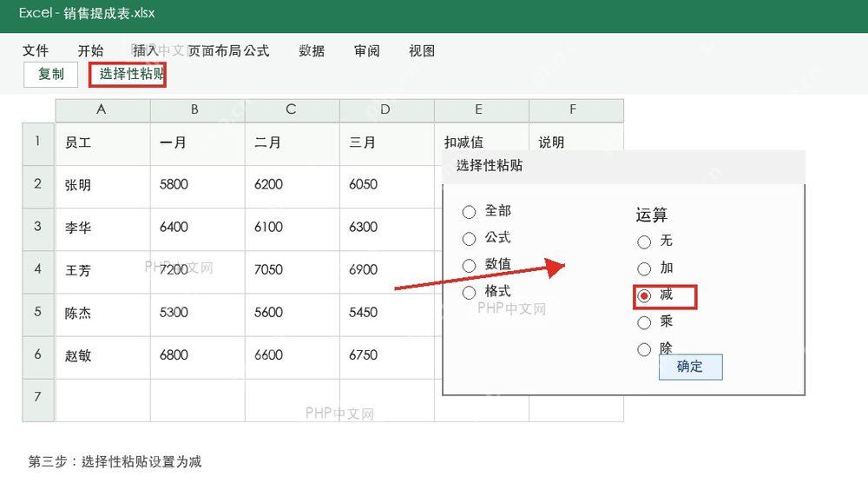Switch to the 审阅 tab

tap(367, 51)
